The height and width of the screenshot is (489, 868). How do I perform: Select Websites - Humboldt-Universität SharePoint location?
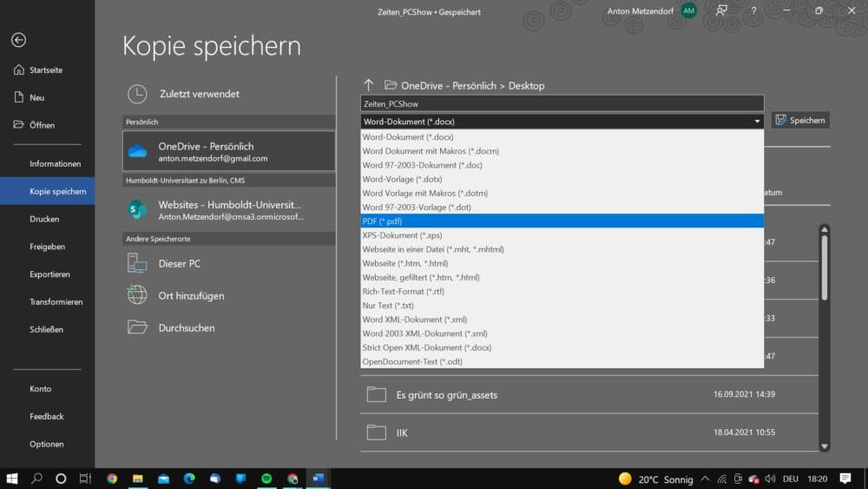pos(228,210)
